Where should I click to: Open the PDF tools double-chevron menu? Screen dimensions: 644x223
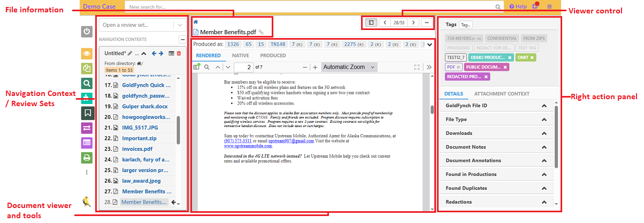(429, 67)
